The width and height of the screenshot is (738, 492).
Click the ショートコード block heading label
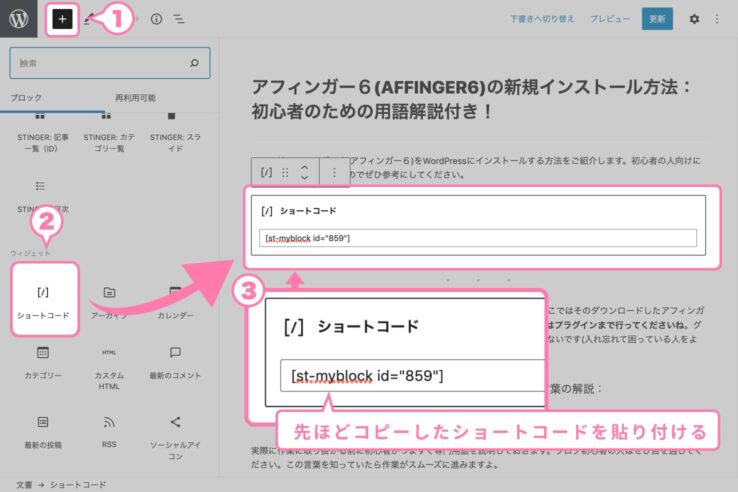(308, 211)
